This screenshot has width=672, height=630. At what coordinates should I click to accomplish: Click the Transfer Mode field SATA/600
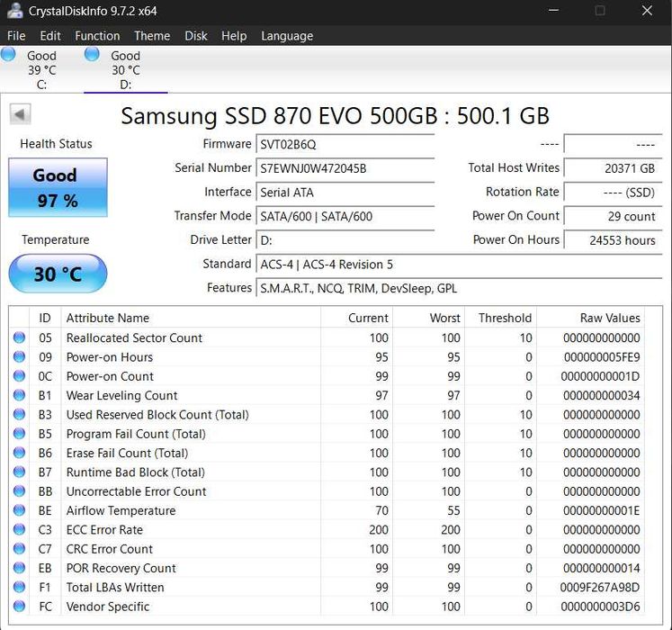[x=345, y=216]
